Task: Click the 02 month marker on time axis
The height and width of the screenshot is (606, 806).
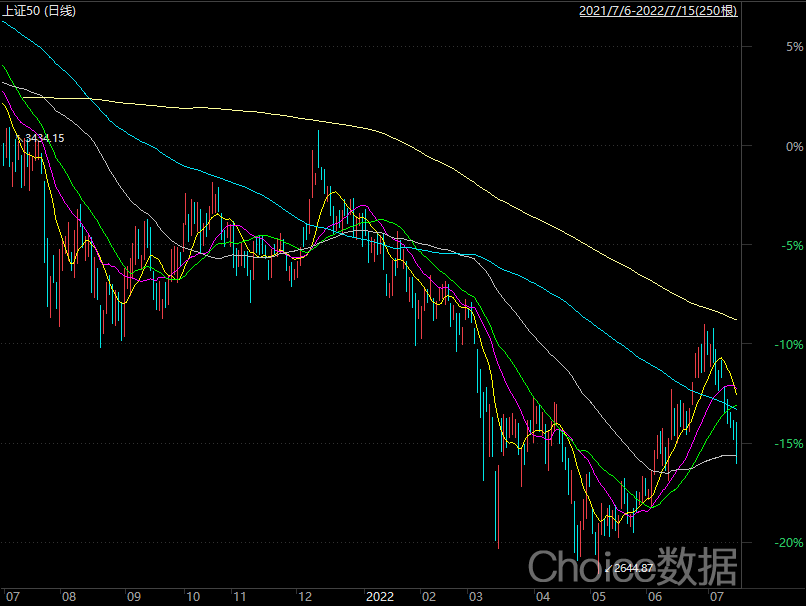Action: (x=429, y=597)
